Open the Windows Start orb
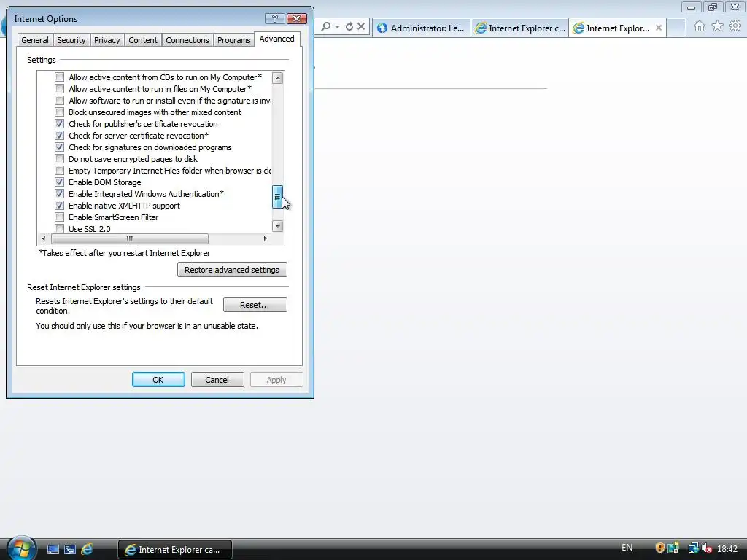This screenshot has width=747, height=560. (21, 548)
